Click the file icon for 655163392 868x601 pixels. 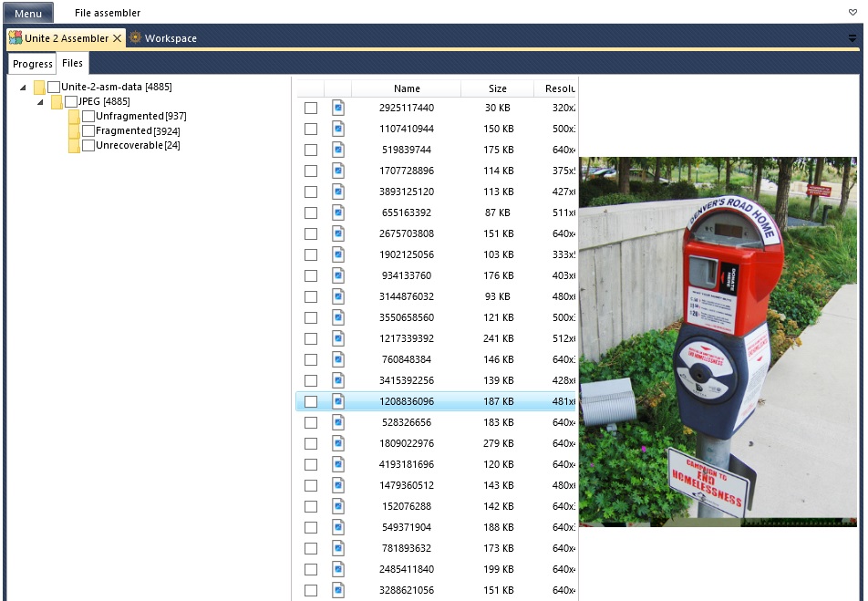pyautogui.click(x=338, y=212)
